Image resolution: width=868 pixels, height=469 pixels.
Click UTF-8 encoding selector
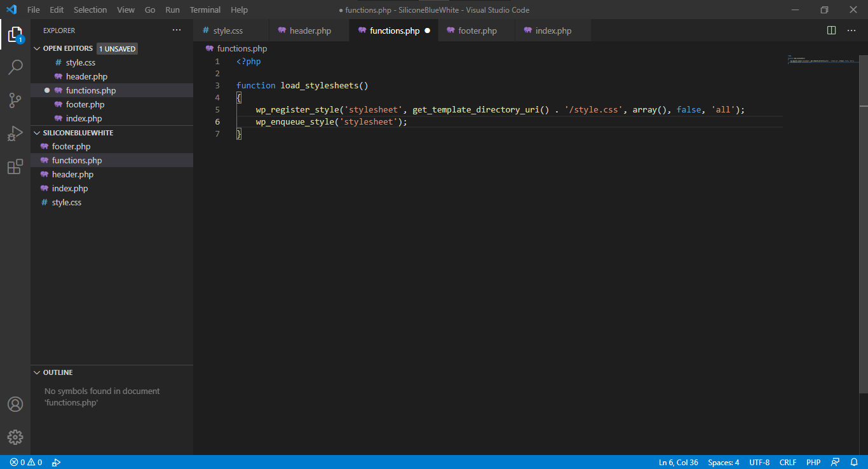[759, 462]
